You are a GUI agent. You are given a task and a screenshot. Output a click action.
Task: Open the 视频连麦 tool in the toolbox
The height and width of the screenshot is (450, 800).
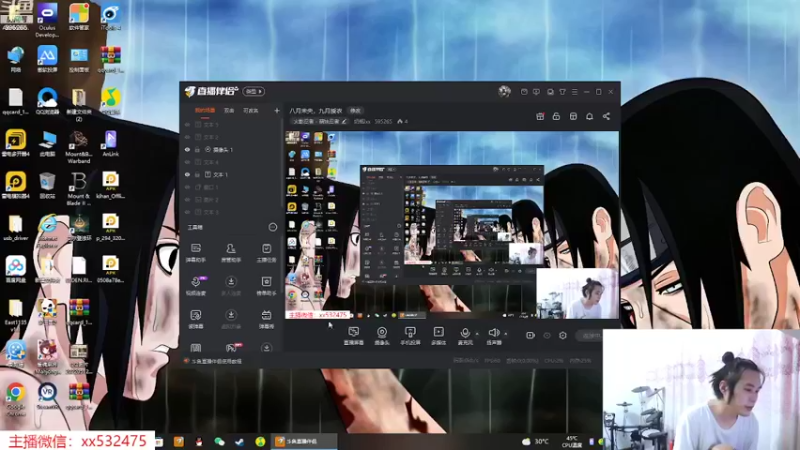pos(196,286)
